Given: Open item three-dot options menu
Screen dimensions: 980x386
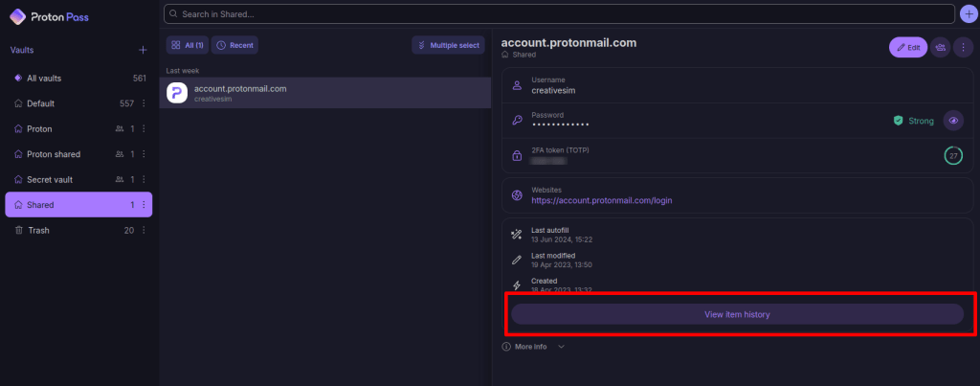Looking at the screenshot, I should pyautogui.click(x=963, y=47).
